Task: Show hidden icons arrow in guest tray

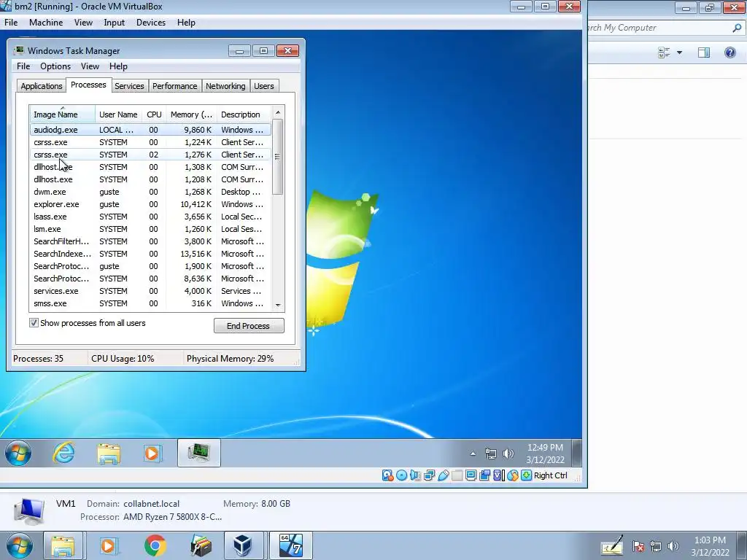Action: coord(473,454)
